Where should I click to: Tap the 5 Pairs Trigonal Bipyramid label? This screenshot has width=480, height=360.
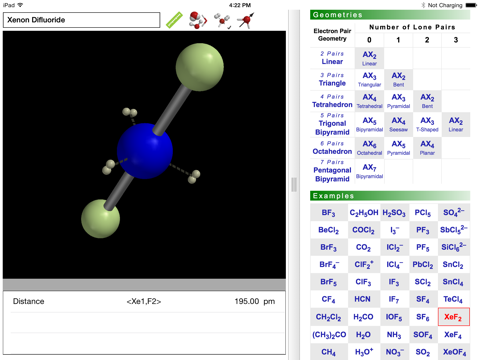(x=332, y=124)
